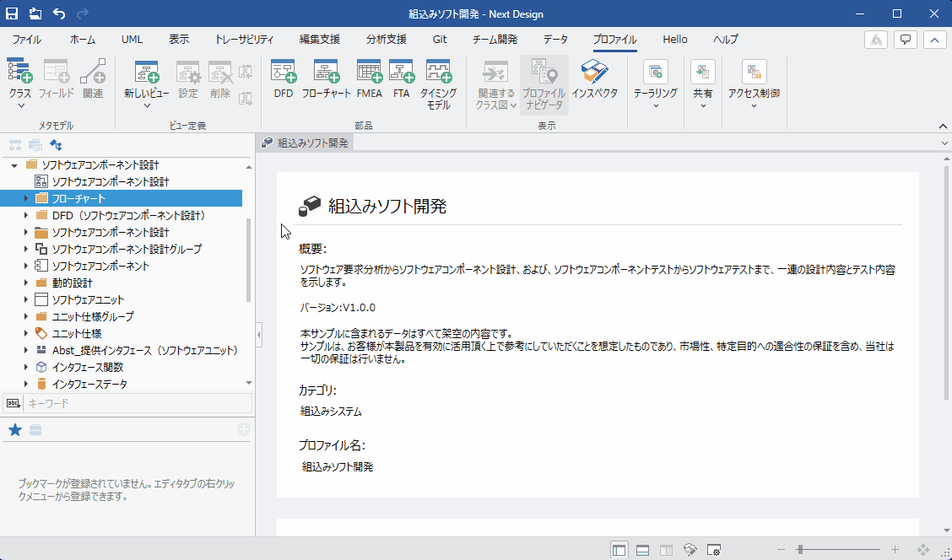Collapse the left navigator with the splitter arrow
The width and height of the screenshot is (952, 560).
point(259,334)
